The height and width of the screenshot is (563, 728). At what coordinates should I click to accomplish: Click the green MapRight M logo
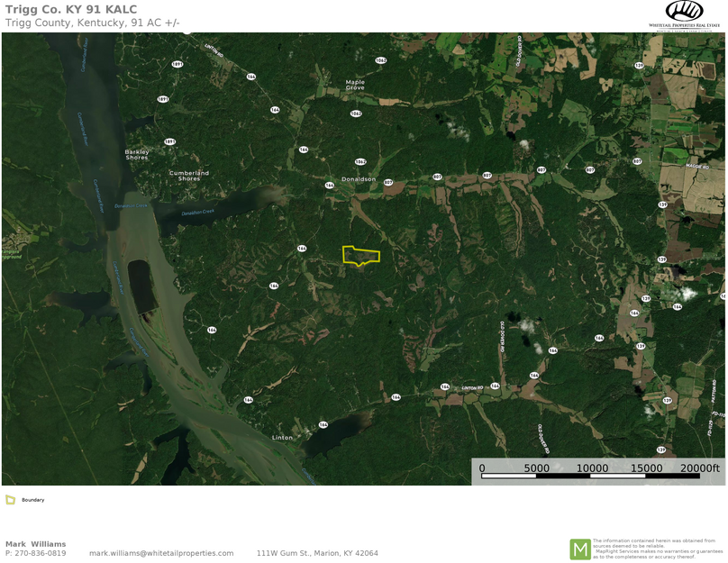pos(580,549)
